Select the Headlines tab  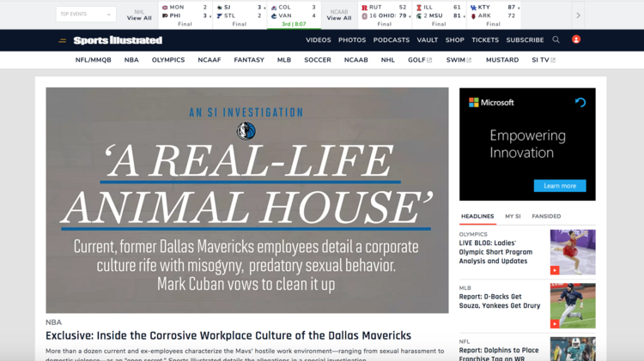coord(477,216)
